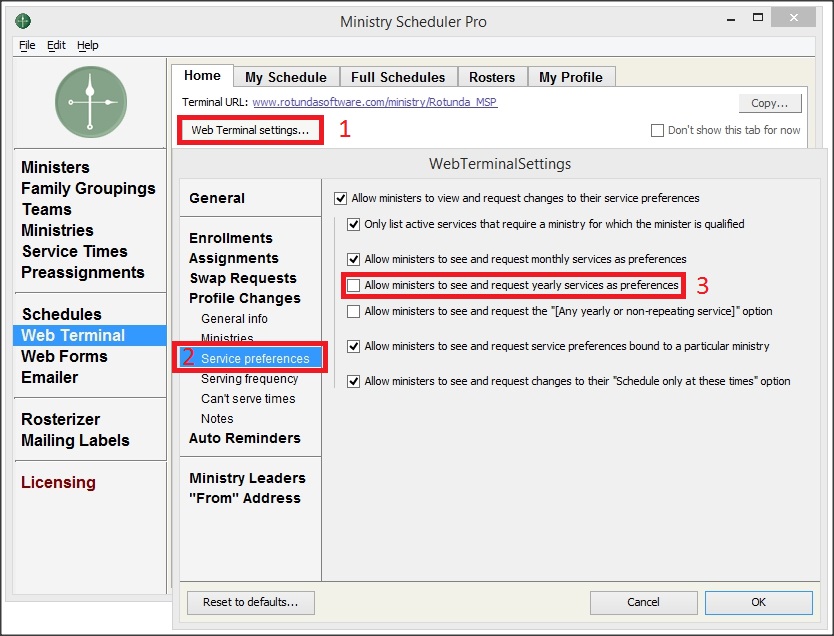This screenshot has height=636, width=834.
Task: Open the Edit menu
Action: coord(56,45)
